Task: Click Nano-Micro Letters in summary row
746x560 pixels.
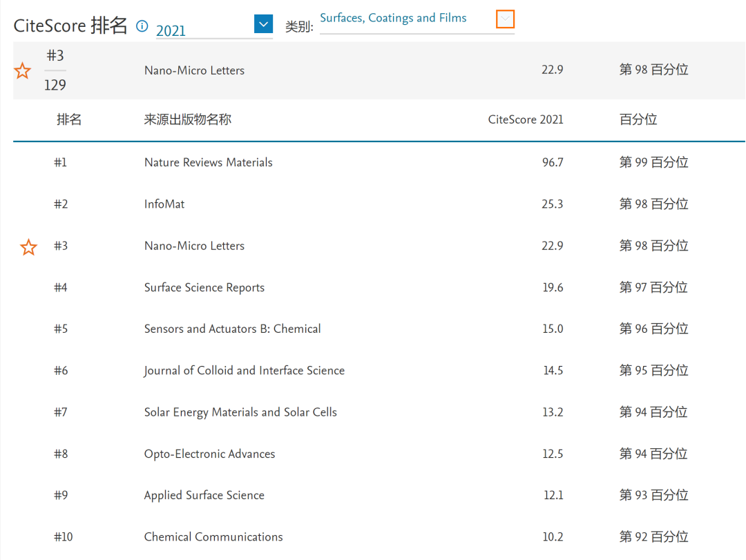Action: [194, 70]
